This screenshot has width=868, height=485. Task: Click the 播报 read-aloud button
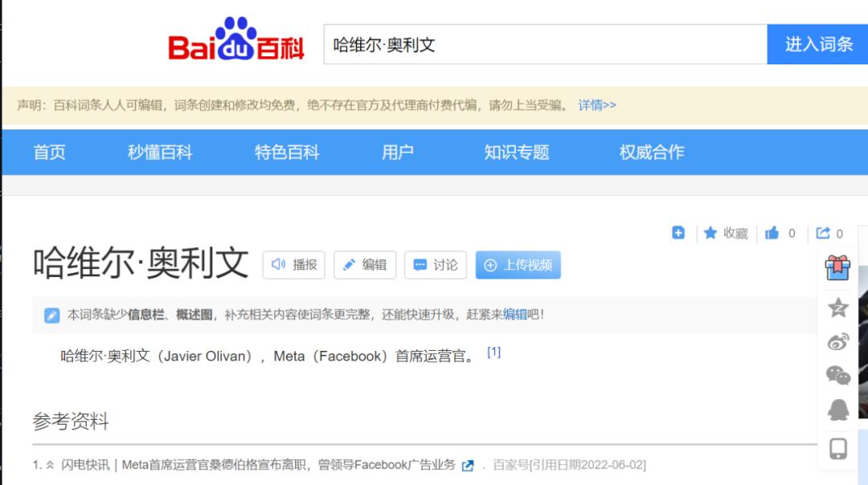(294, 265)
